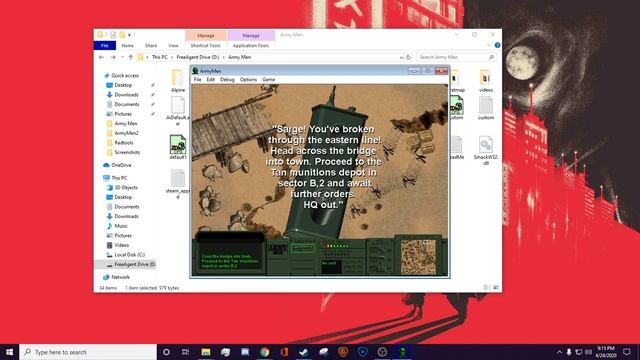Select This PC in the address bar

tap(160, 57)
